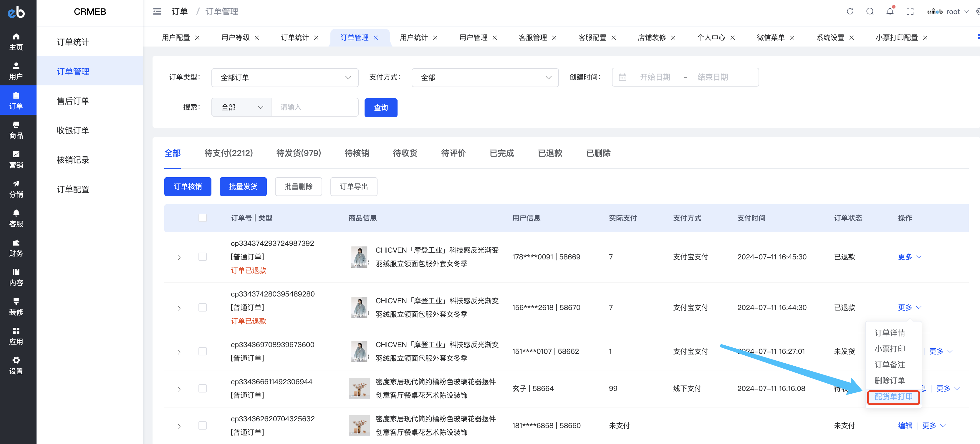Select order cp334366611492306944 checkbox
Image resolution: width=980 pixels, height=444 pixels.
click(x=202, y=388)
